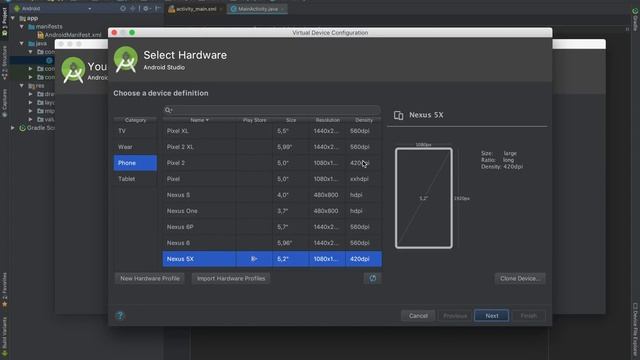Click project panel settings gear icon
Viewport: 640px width, 360px height.
(x=146, y=8)
